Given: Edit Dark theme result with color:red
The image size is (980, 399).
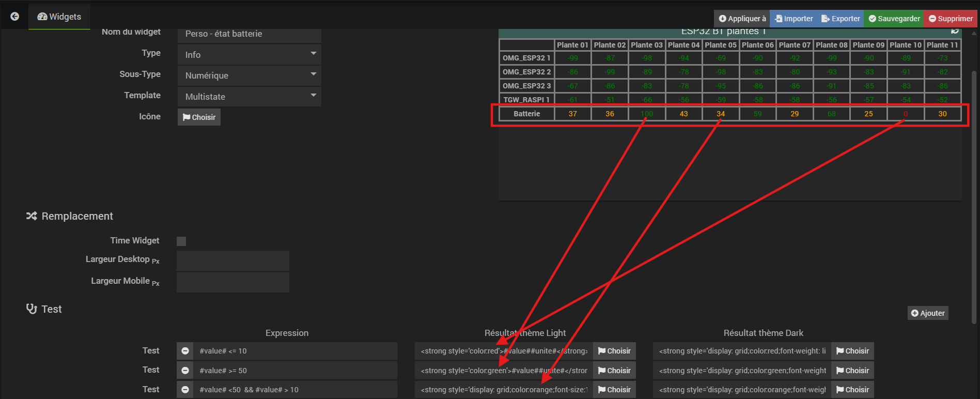Looking at the screenshot, I should click(742, 351).
